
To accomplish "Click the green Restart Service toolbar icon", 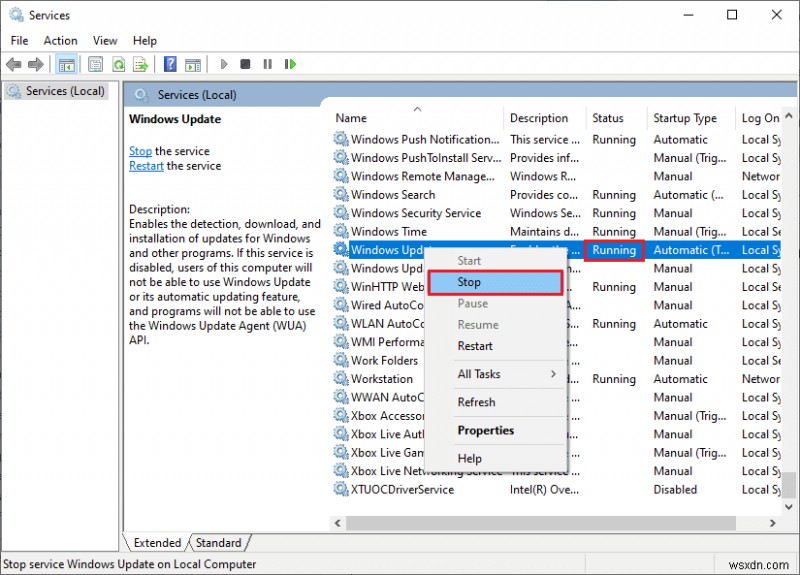I will (290, 64).
